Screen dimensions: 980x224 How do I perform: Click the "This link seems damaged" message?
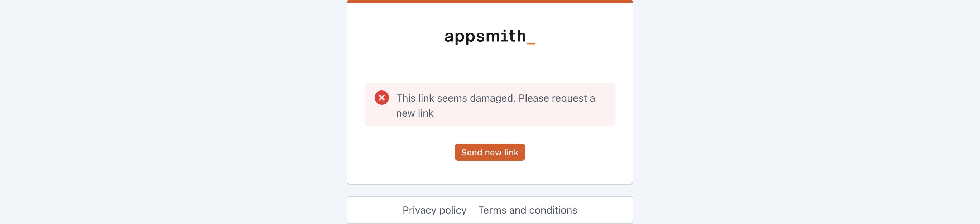tap(455, 98)
